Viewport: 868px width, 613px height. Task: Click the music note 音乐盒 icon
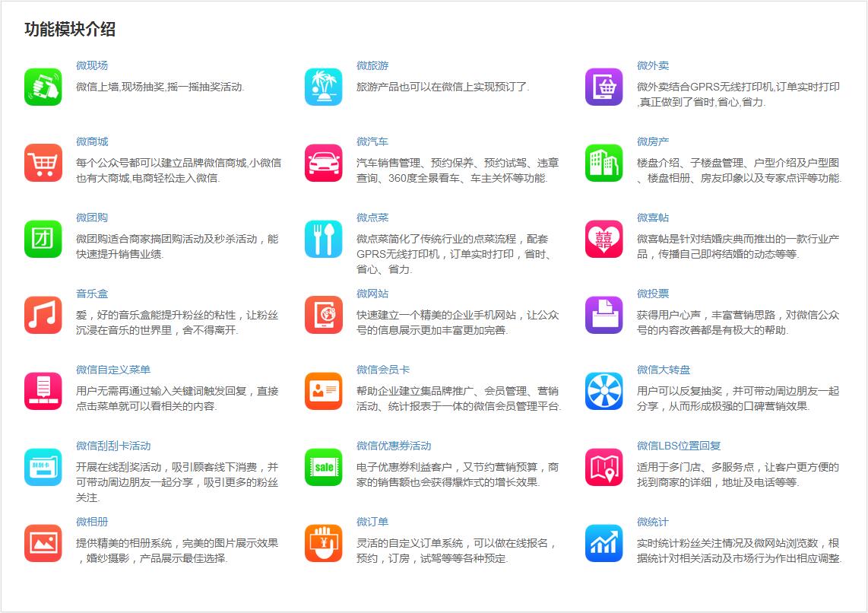pyautogui.click(x=43, y=315)
